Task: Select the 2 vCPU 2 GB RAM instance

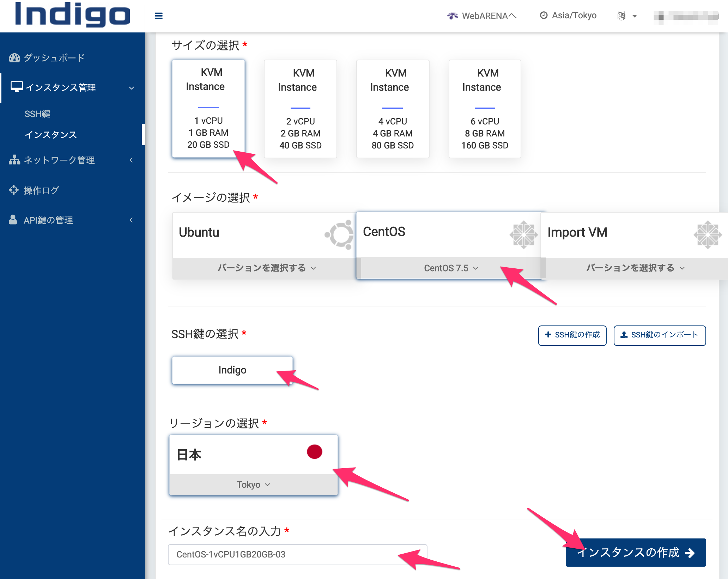Action: (x=301, y=109)
